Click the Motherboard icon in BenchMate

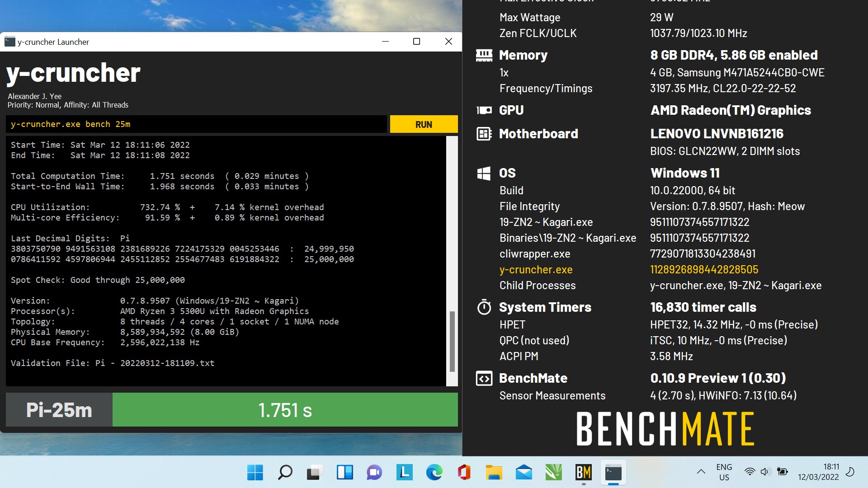(484, 134)
